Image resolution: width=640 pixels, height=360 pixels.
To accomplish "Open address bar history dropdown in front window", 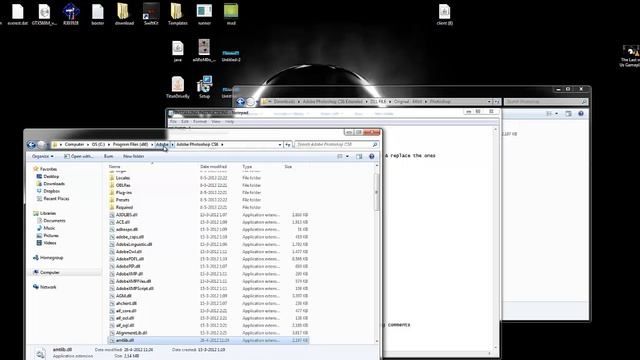I will click(x=280, y=144).
